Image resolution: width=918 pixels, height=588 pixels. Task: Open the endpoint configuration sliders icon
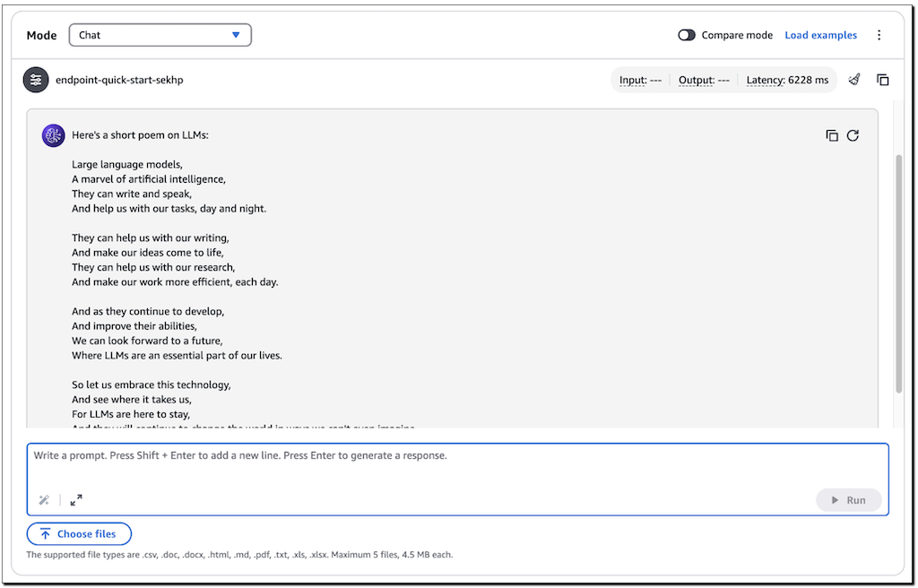[x=36, y=80]
